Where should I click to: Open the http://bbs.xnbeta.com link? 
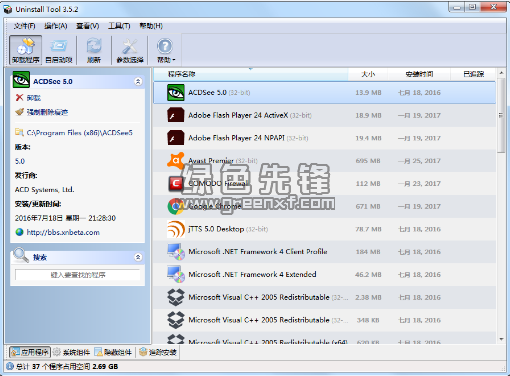point(63,232)
